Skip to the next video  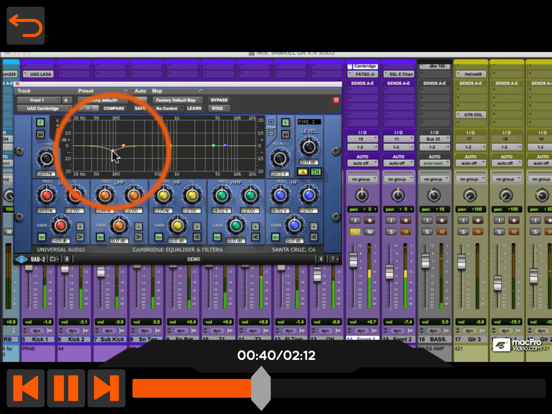click(x=106, y=388)
